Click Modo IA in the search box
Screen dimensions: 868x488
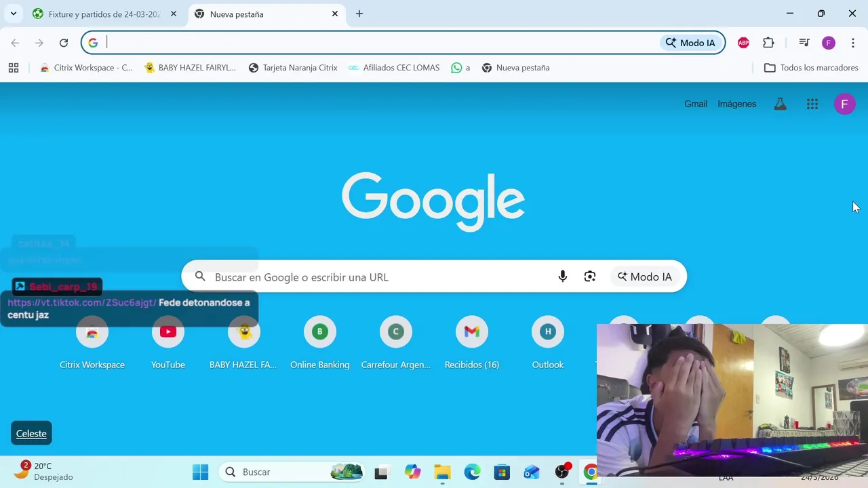coord(644,277)
